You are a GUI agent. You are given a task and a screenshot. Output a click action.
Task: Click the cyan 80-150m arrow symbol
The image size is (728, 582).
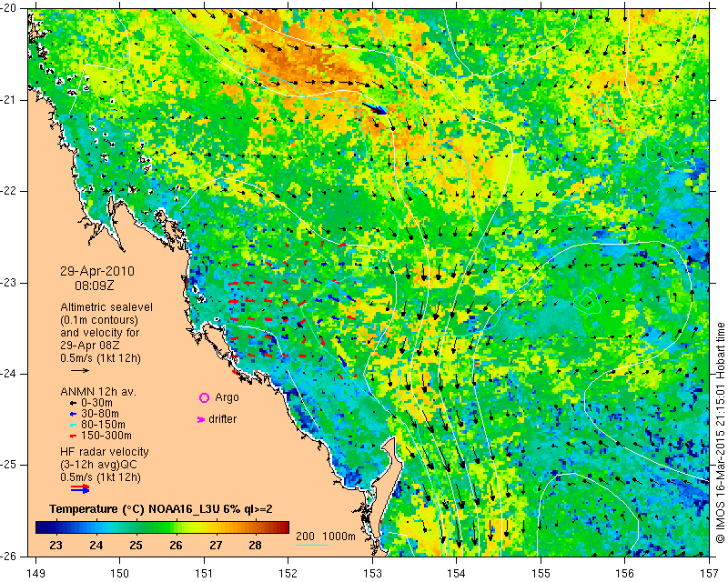pyautogui.click(x=73, y=425)
